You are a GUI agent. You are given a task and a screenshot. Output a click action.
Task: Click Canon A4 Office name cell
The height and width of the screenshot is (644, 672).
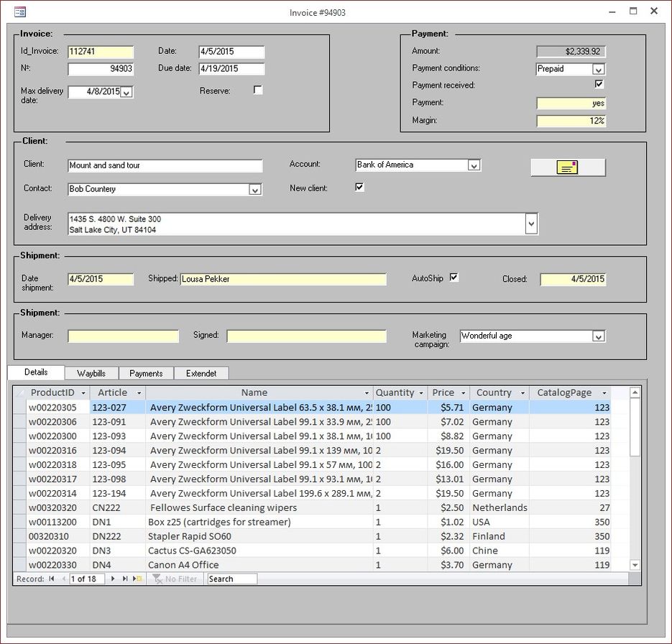click(x=259, y=565)
